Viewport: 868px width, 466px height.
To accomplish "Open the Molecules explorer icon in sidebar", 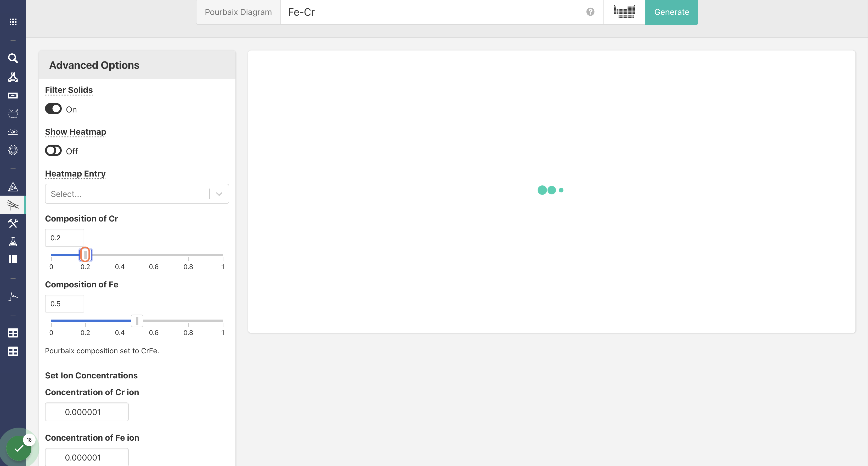I will [13, 77].
